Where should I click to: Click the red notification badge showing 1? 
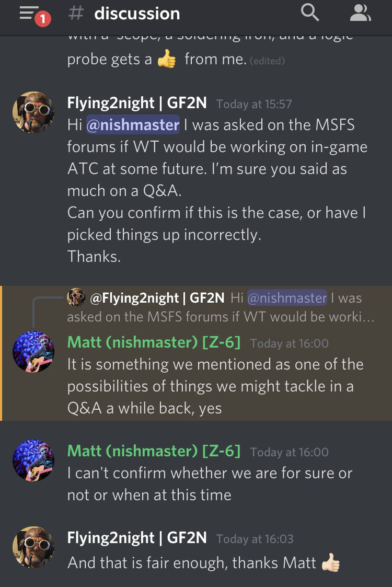click(x=42, y=19)
